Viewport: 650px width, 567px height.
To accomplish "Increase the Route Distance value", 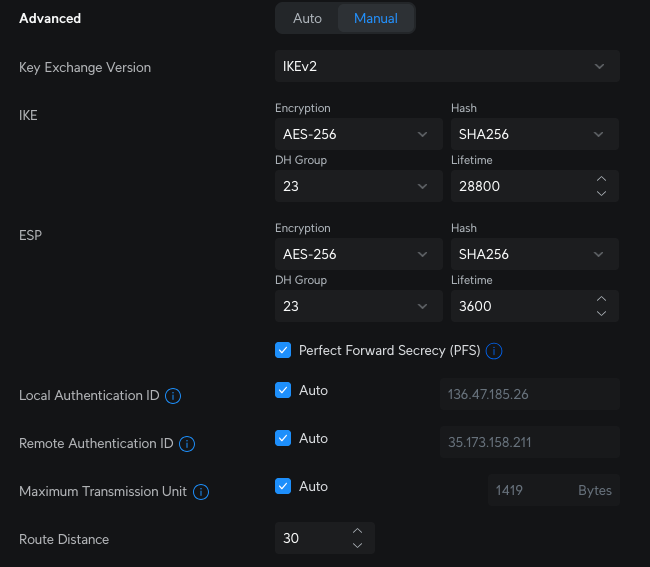I will pos(357,531).
